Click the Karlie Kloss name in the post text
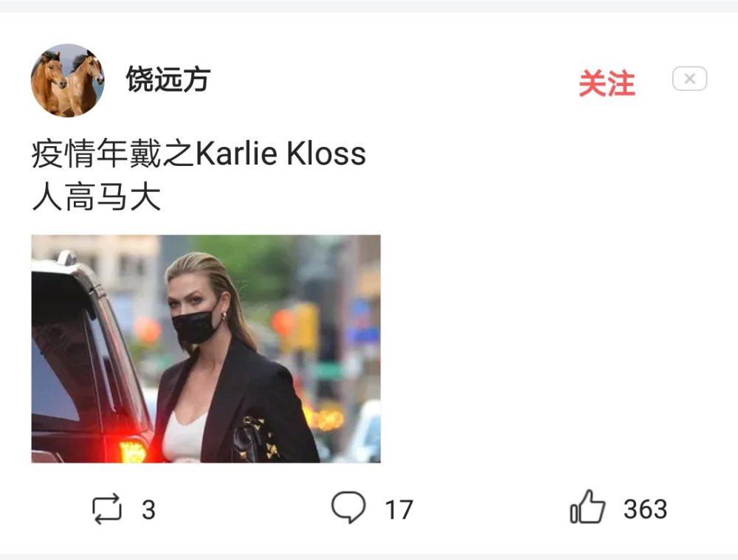The image size is (738, 560). [x=280, y=153]
